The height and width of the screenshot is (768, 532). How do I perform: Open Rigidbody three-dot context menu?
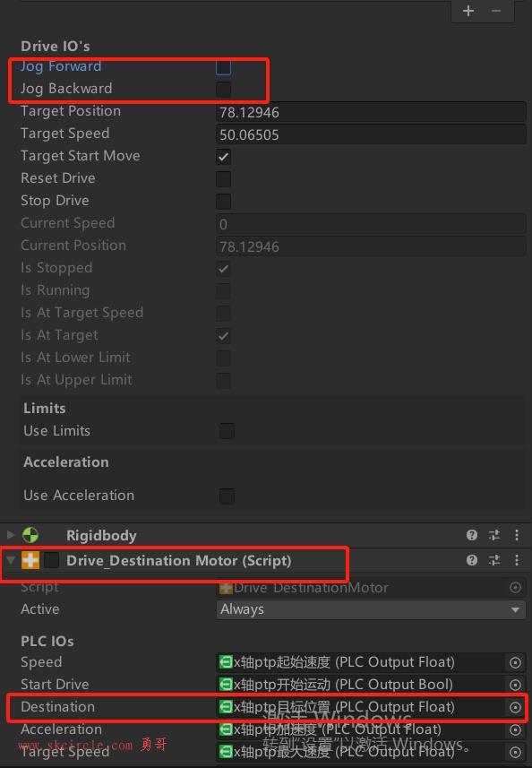(517, 535)
